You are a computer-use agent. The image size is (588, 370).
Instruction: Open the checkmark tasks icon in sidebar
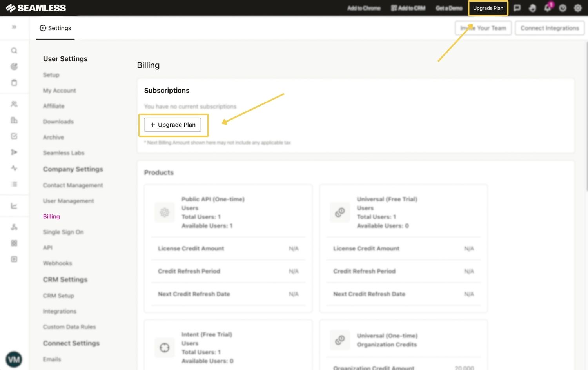click(x=14, y=136)
